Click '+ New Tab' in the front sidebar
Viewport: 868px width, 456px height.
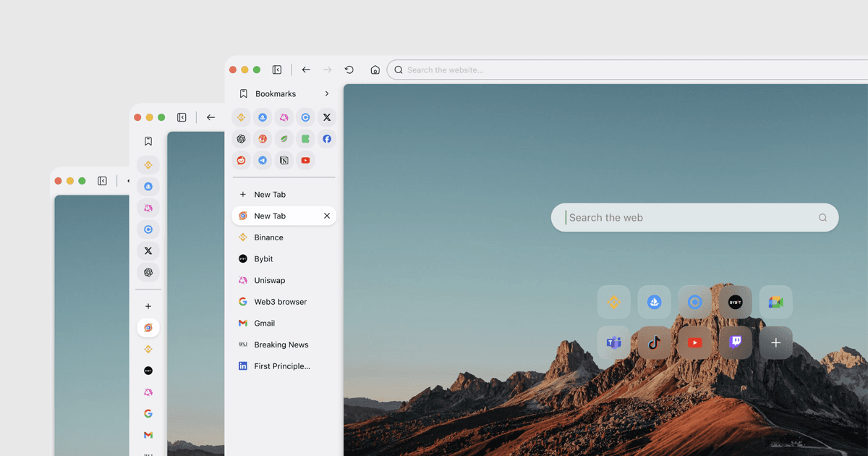(x=284, y=195)
